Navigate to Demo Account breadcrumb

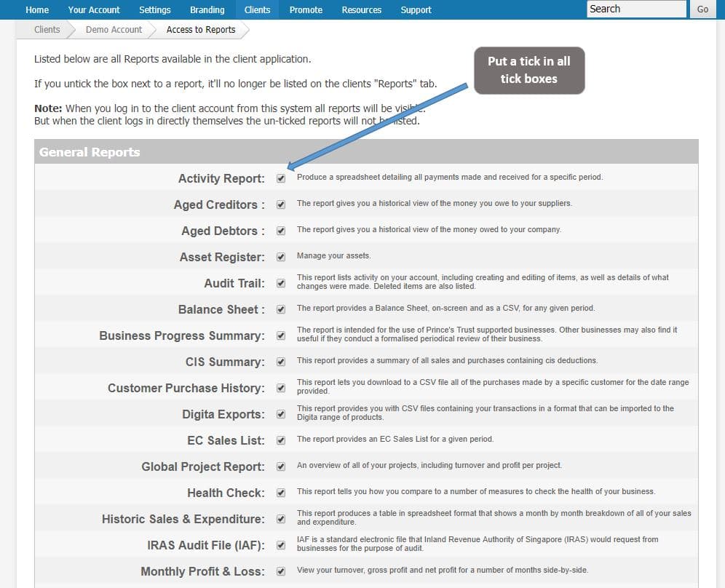point(114,30)
